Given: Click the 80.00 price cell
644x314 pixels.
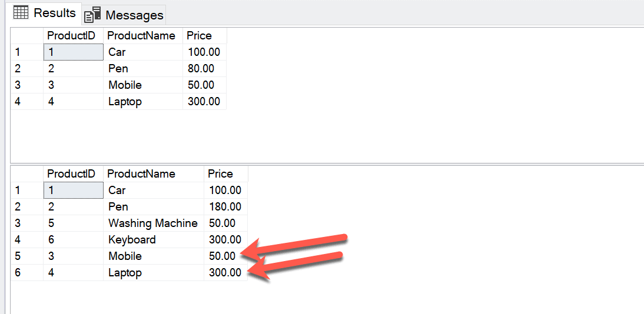Looking at the screenshot, I should coord(201,69).
